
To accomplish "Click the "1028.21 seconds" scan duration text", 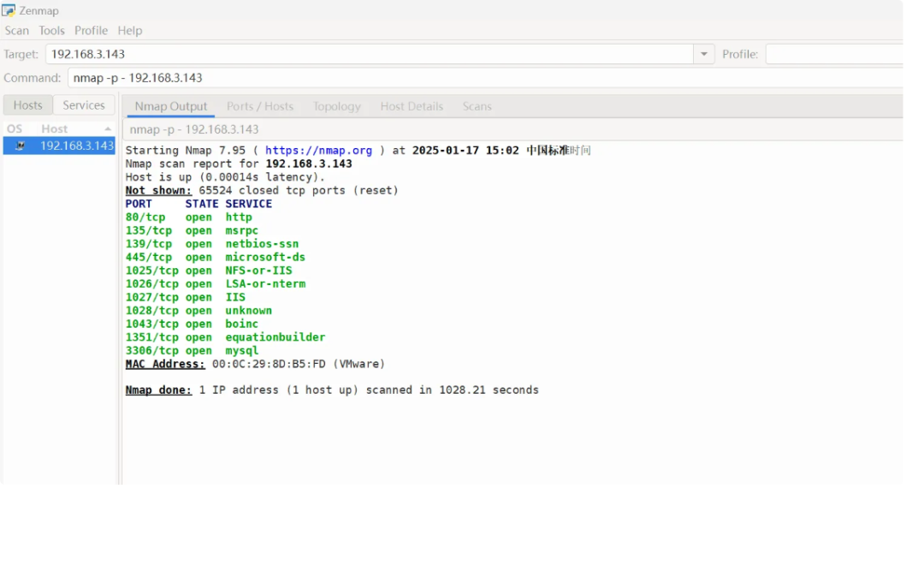I will (x=489, y=390).
